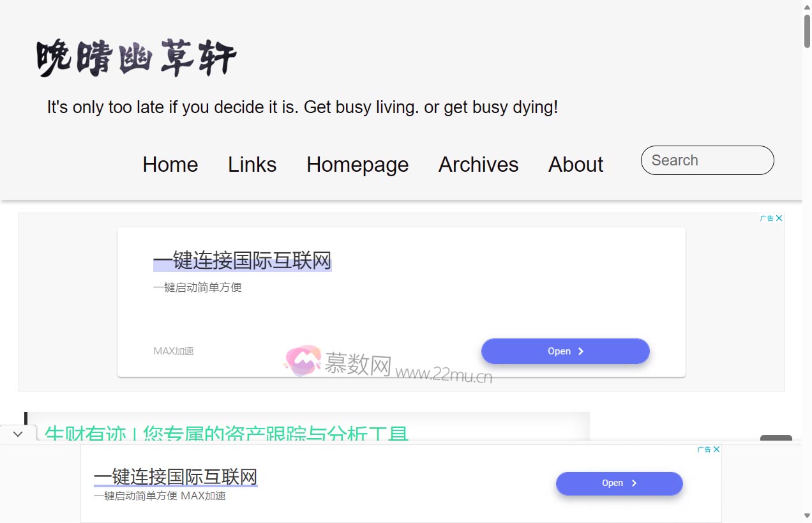This screenshot has width=812, height=523.
Task: Close the top banner ad with X
Action: [x=779, y=218]
